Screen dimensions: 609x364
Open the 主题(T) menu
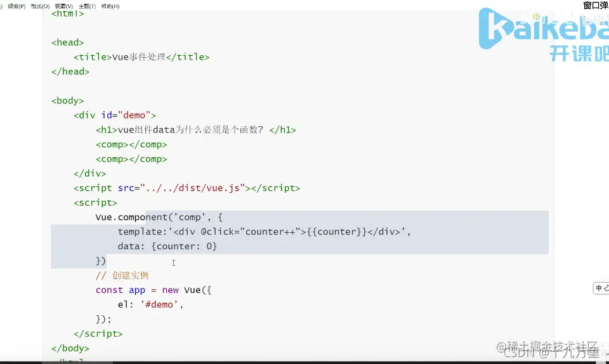[87, 6]
